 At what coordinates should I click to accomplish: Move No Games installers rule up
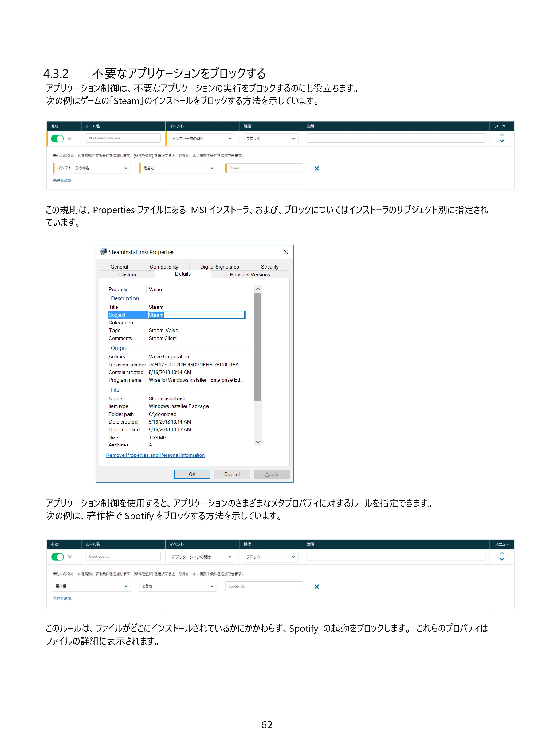coord(502,135)
